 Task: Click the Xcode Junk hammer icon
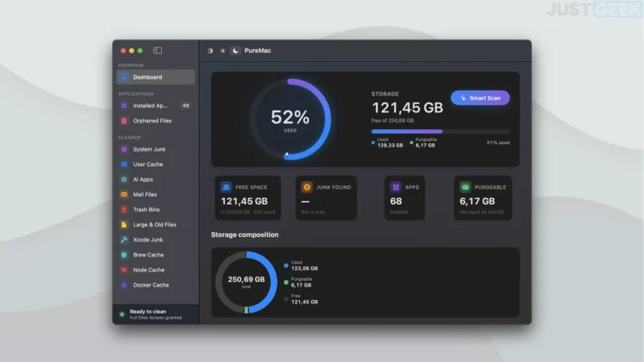pos(124,240)
